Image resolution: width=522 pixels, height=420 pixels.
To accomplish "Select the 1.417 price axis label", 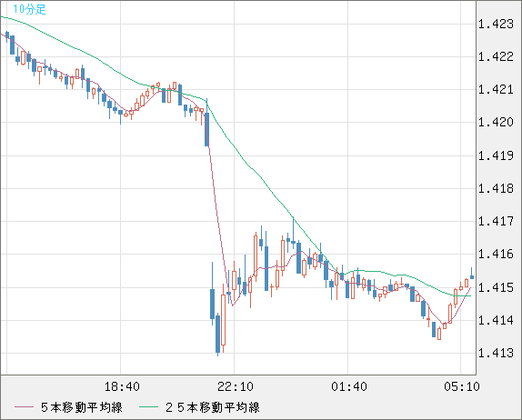I will click(x=496, y=221).
